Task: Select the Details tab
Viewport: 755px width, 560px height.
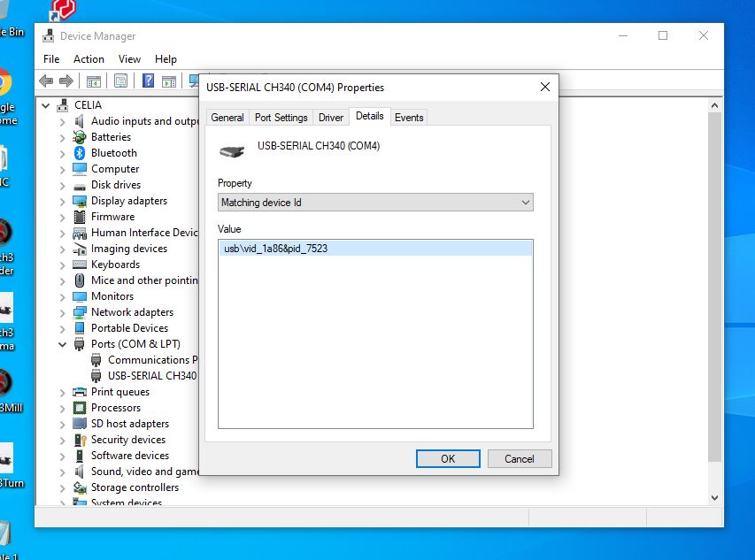Action: tap(370, 116)
